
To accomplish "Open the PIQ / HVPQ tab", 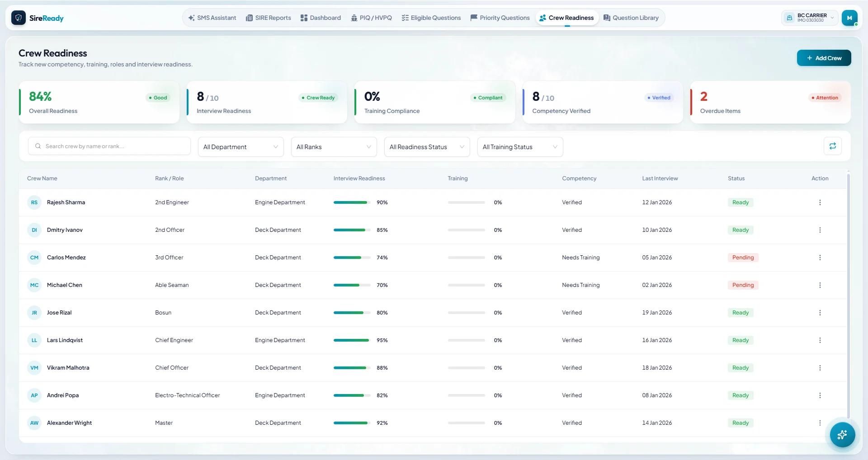I will coord(371,18).
